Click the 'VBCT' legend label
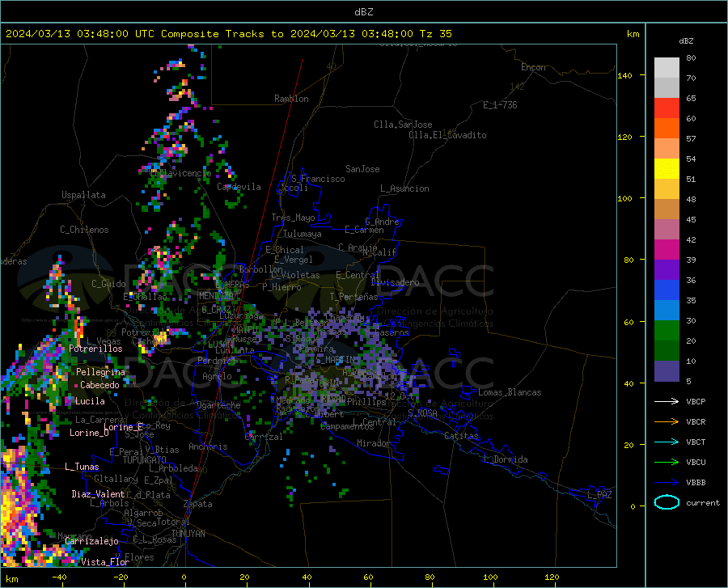The image size is (728, 588). click(x=696, y=442)
